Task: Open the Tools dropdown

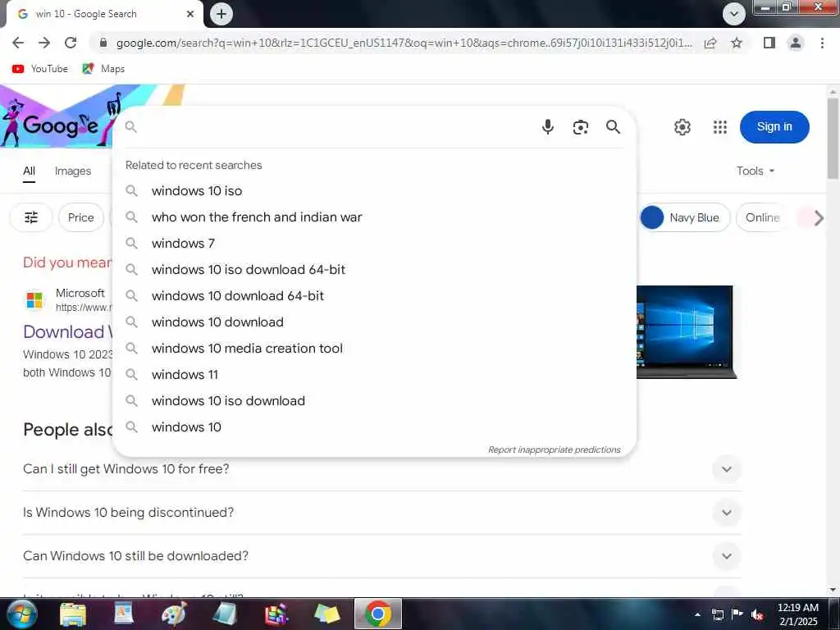Action: (756, 171)
